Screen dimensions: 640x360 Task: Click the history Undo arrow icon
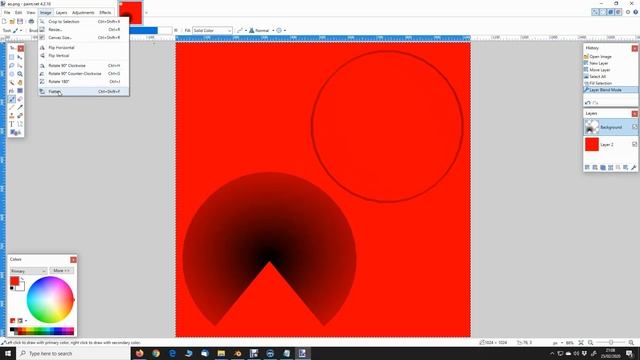point(588,103)
